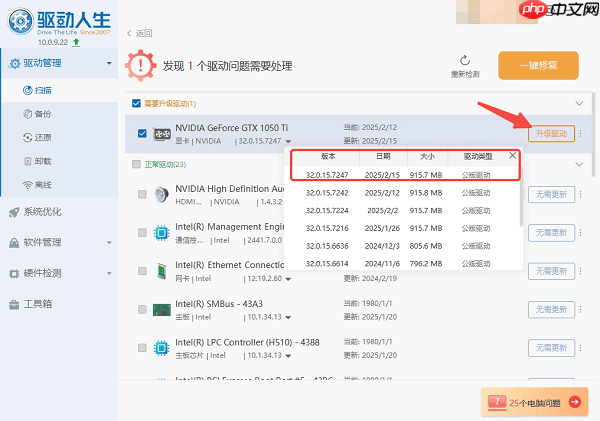Click the red warning gear icon
Screen dimensions: 600x421
coord(140,65)
